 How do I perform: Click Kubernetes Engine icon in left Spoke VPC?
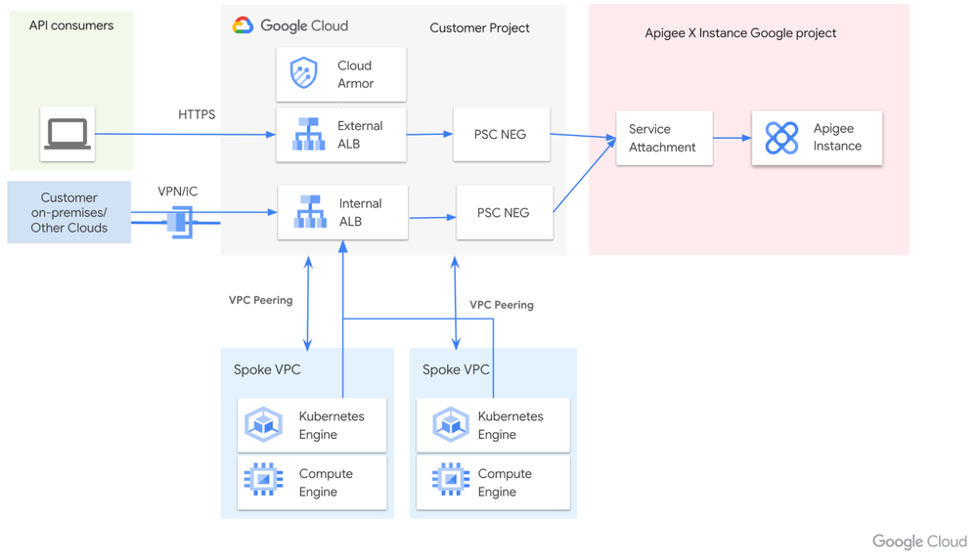coord(264,424)
